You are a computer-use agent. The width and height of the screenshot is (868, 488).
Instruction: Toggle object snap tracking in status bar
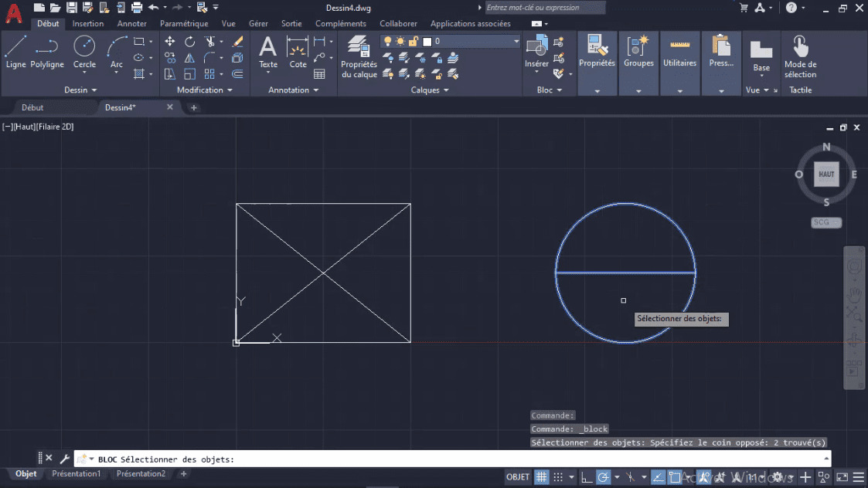click(658, 477)
